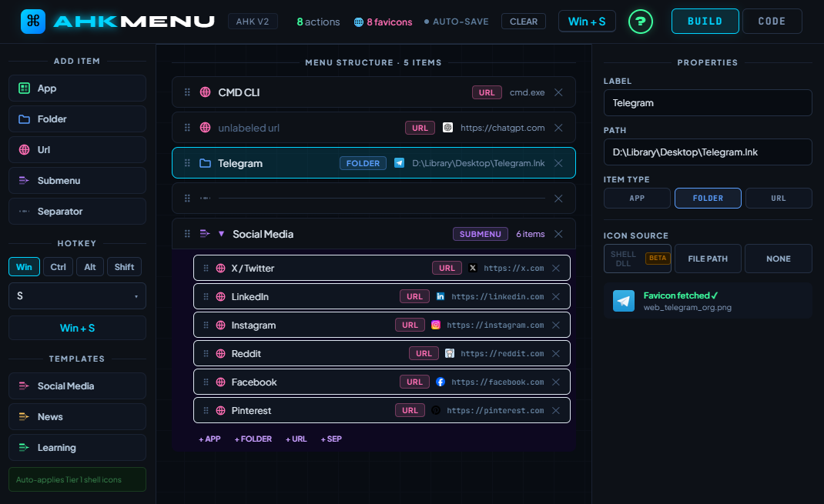
Task: Insert the Learning template
Action: click(77, 447)
